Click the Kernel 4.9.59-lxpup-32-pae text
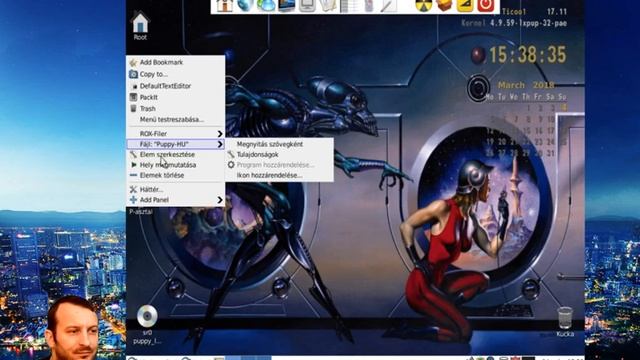Screen dimensions: 640x360 coord(514,23)
